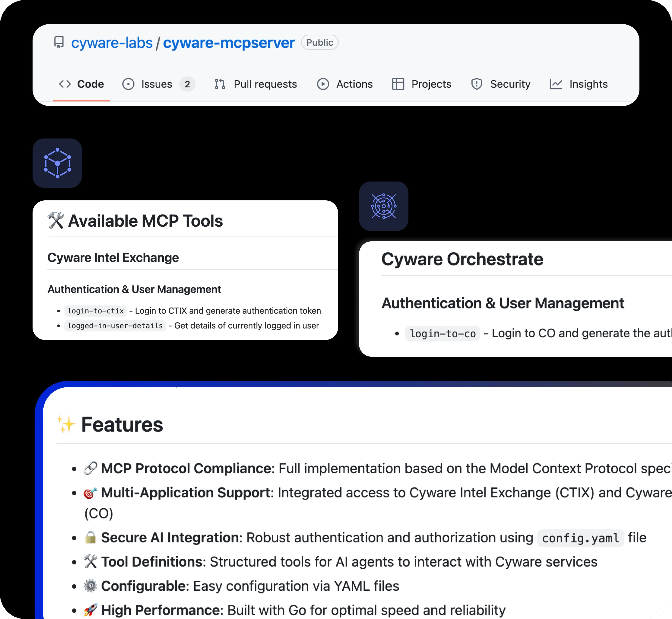Click the issues count badge showing 2
The image size is (672, 619).
click(x=187, y=84)
